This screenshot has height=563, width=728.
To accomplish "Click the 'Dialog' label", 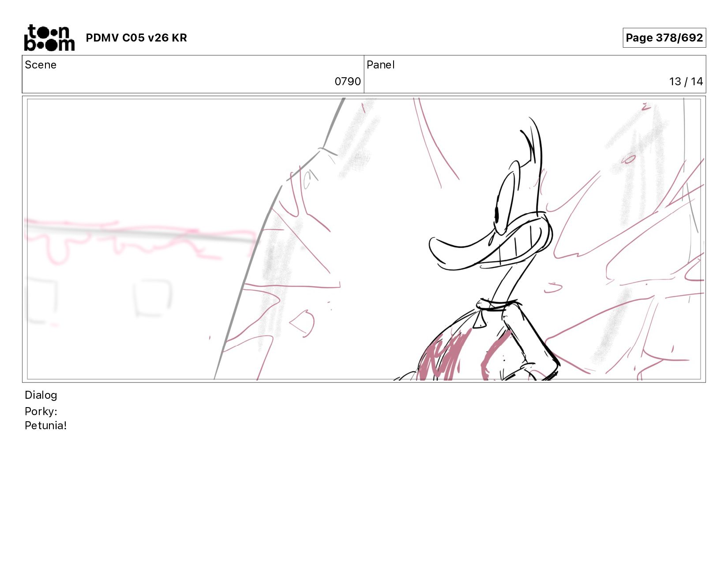I will [x=41, y=395].
